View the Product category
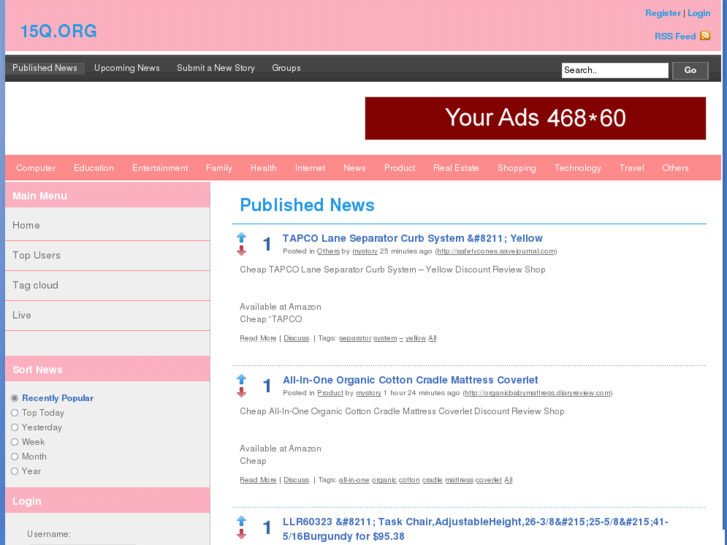Screen dimensions: 727x545 400,168
